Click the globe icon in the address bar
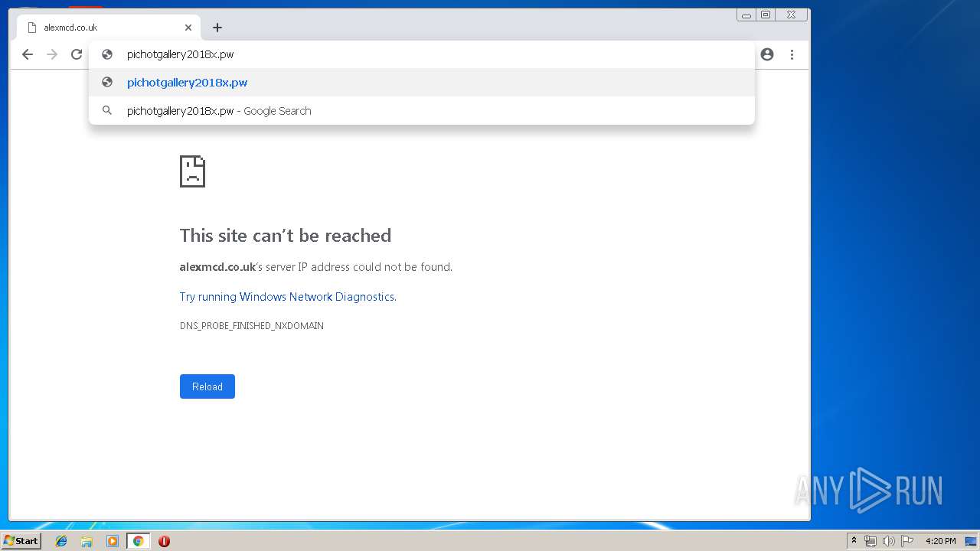Screen dimensions: 980x551 coord(107,54)
